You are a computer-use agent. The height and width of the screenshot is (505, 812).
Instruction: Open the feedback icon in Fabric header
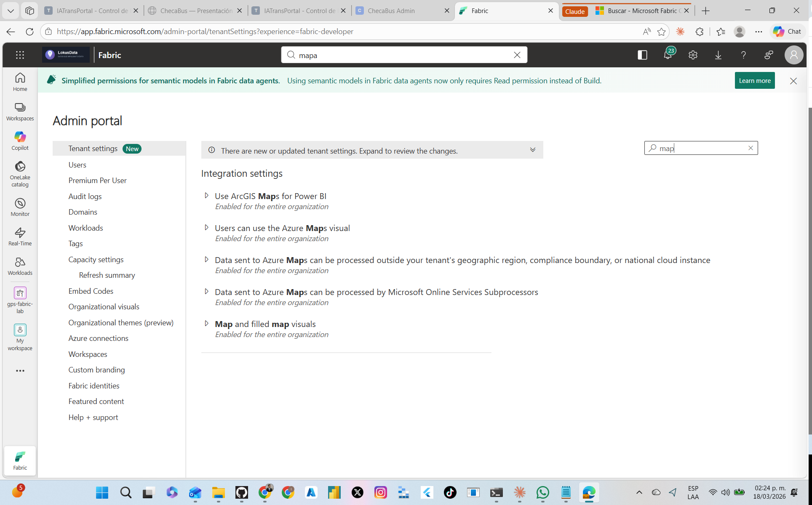[769, 55]
